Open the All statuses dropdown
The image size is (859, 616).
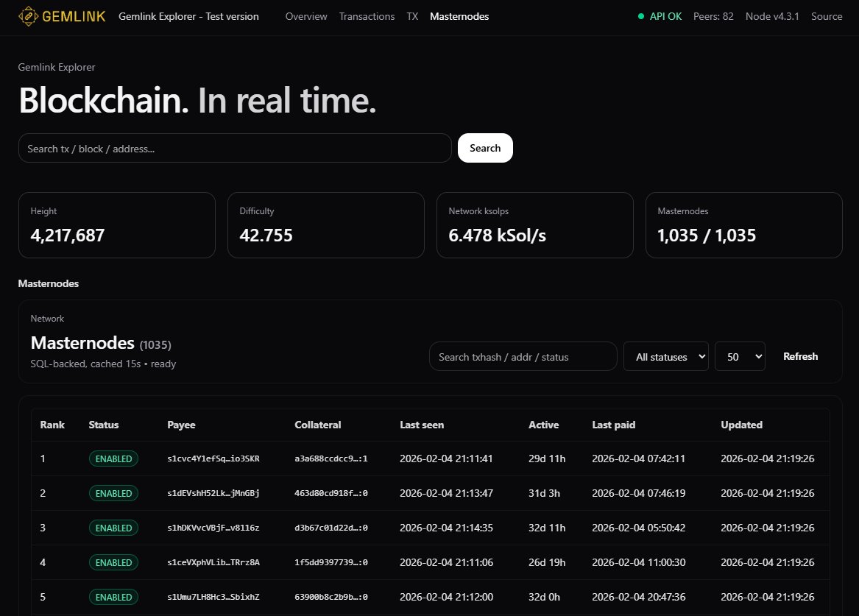point(665,356)
